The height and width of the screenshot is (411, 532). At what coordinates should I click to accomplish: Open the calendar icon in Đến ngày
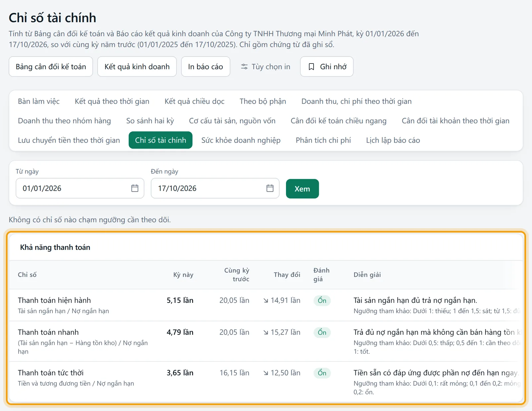coord(270,188)
